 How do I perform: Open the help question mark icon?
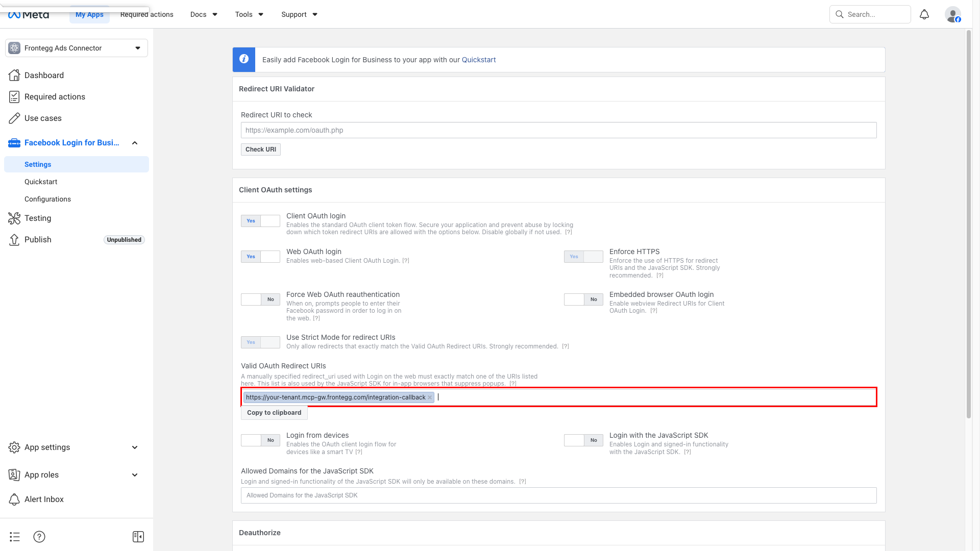[39, 537]
